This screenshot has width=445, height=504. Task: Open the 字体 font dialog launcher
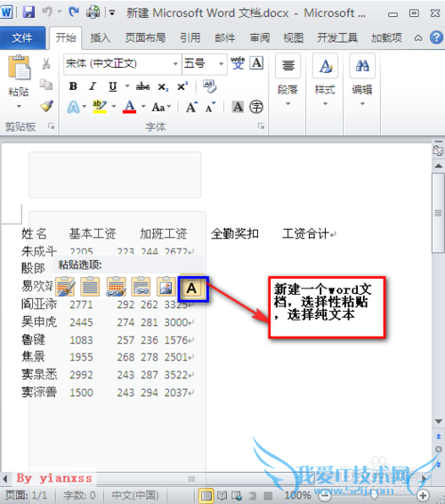click(x=261, y=126)
